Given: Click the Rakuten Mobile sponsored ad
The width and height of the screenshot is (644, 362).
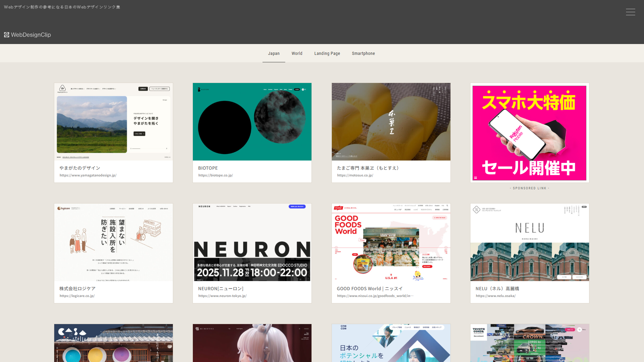Looking at the screenshot, I should tap(529, 133).
